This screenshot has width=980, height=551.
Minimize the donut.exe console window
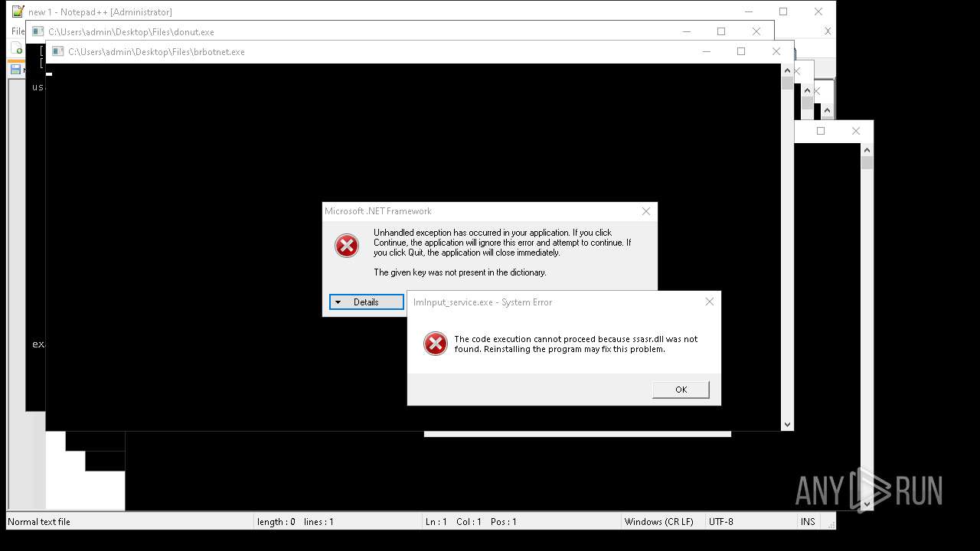click(x=685, y=31)
